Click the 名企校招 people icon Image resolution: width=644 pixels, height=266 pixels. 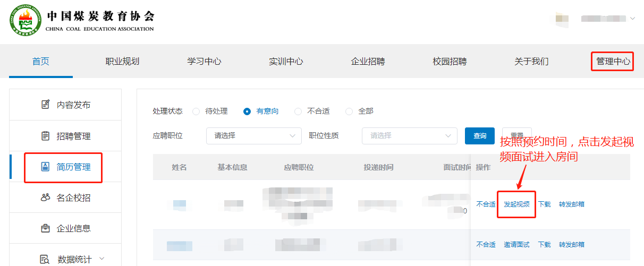click(46, 198)
